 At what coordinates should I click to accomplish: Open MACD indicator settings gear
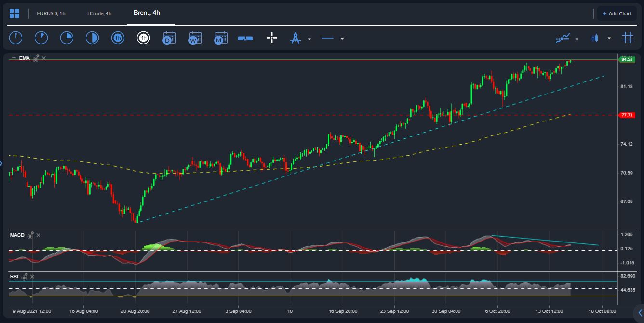point(31,235)
